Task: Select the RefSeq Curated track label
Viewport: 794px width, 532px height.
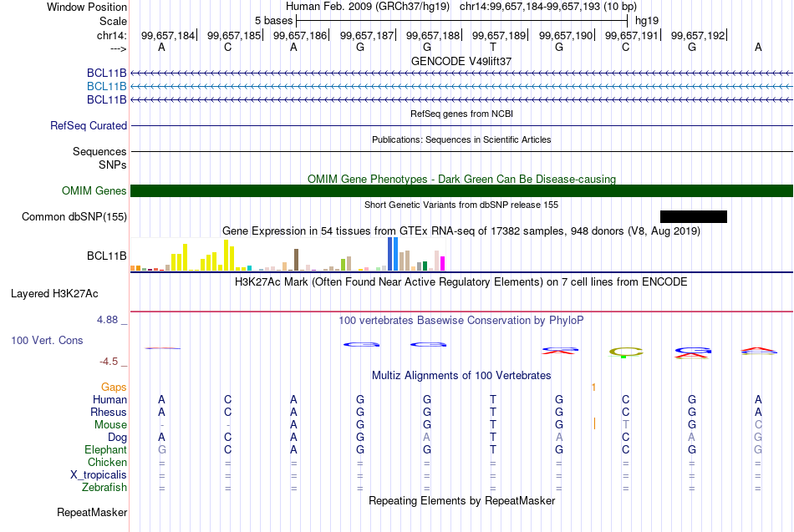Action: 88,125
